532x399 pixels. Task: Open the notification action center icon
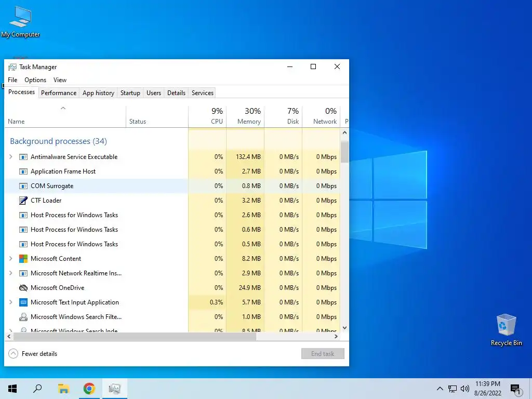point(515,389)
